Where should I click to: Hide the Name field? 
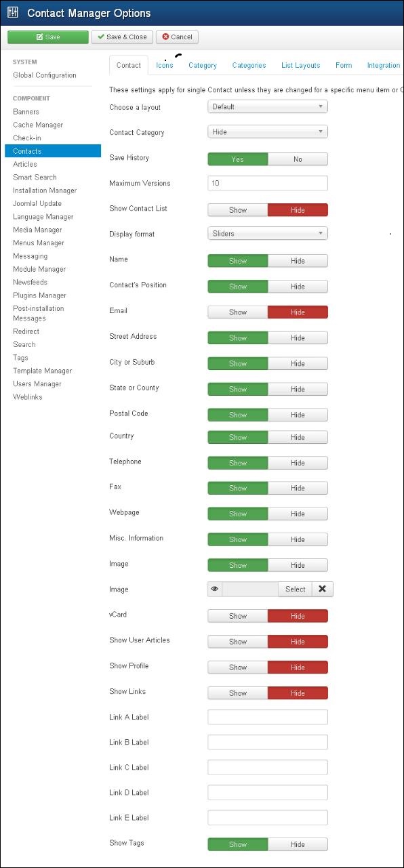click(298, 260)
